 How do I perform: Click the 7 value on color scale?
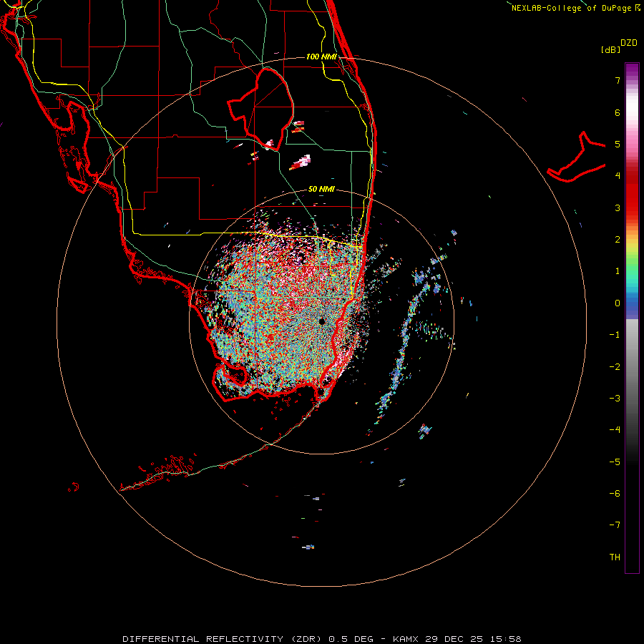618,80
